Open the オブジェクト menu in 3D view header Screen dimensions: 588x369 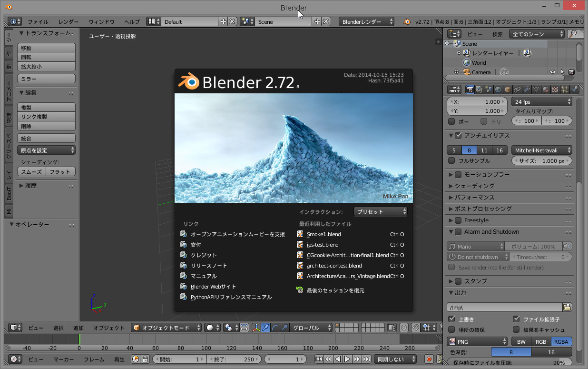click(109, 328)
